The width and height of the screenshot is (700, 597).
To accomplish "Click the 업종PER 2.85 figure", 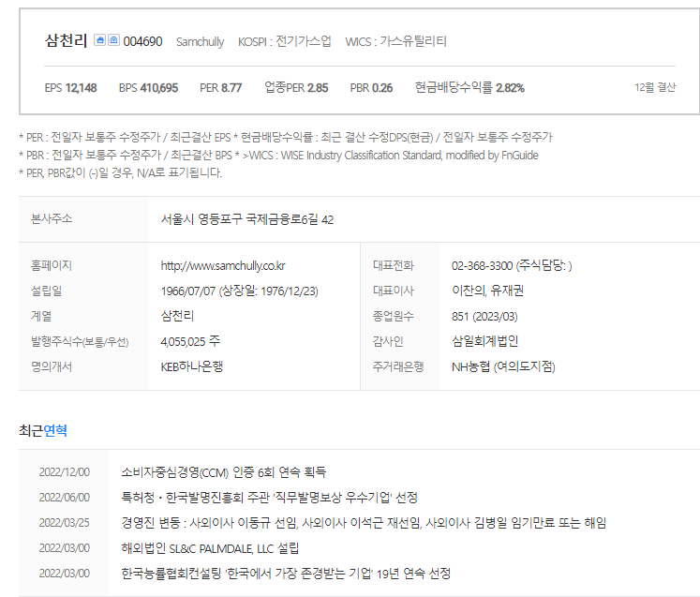I will [296, 87].
